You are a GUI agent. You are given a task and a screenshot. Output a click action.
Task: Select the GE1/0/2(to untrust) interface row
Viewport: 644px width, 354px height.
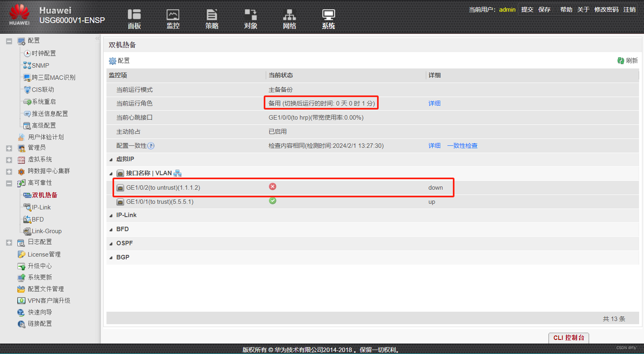click(x=373, y=188)
